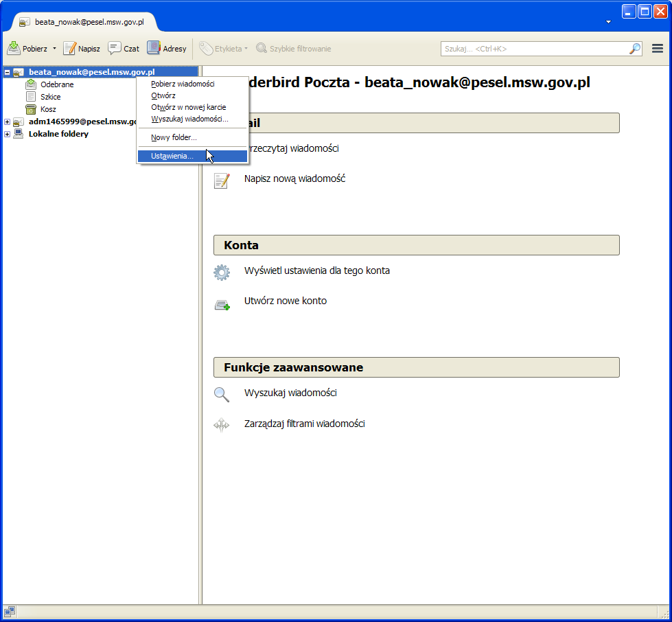This screenshot has height=622, width=672.
Task: Select the Szkice drafts folder
Action: (51, 97)
